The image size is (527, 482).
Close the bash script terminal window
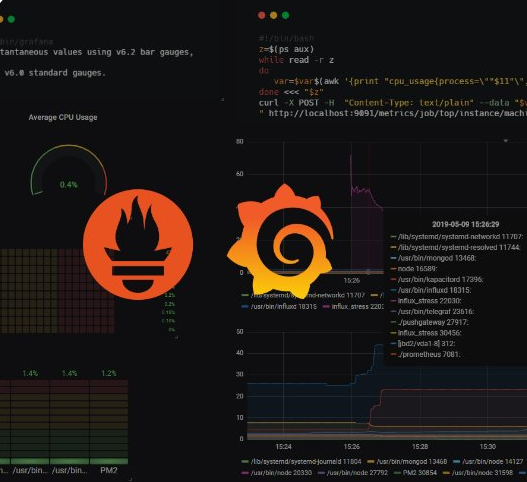click(261, 15)
